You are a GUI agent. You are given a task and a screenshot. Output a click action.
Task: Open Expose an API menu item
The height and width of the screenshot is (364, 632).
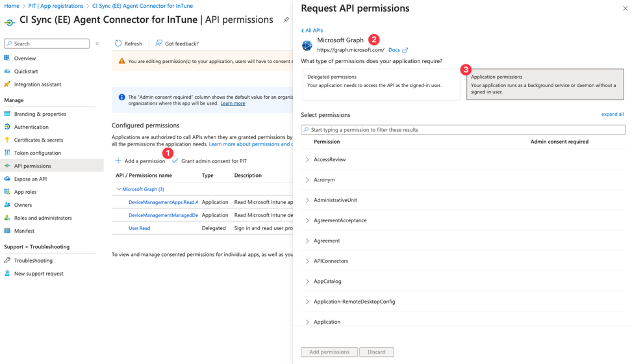coord(31,179)
